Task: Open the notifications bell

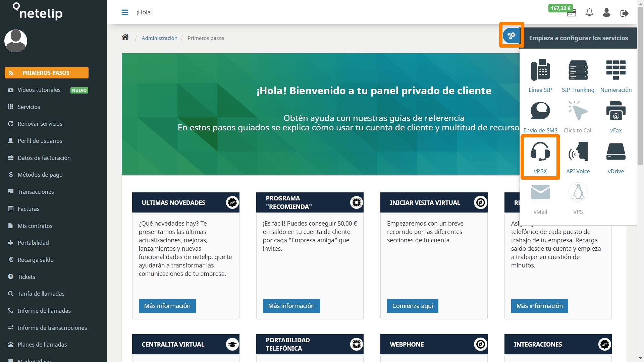Action: (589, 13)
